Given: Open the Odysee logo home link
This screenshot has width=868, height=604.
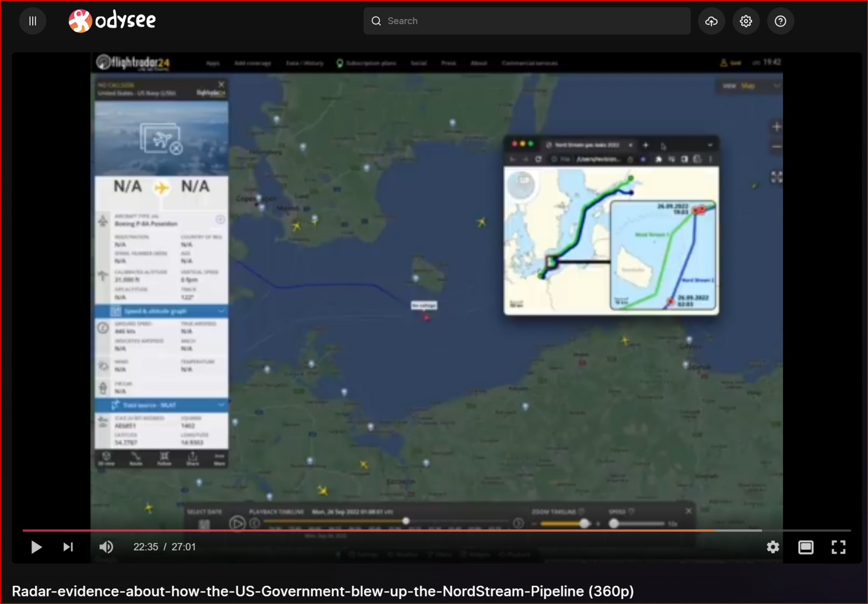Looking at the screenshot, I should coord(112,21).
